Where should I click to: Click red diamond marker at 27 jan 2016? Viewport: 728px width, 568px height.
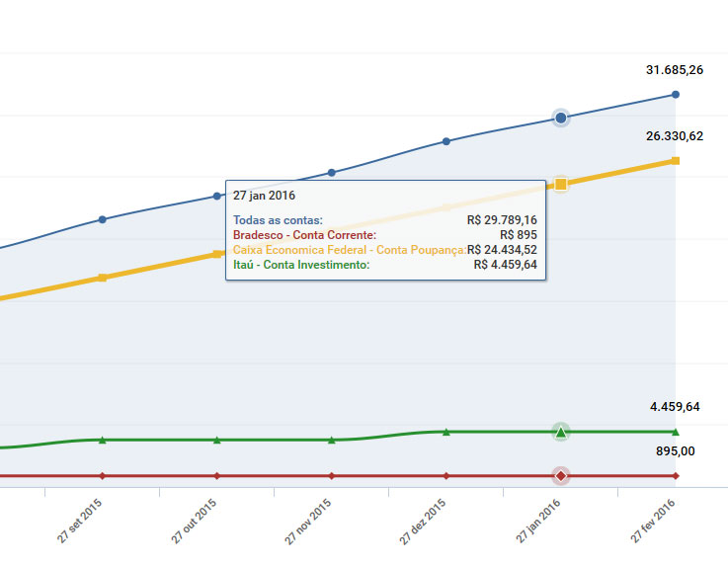click(x=561, y=476)
